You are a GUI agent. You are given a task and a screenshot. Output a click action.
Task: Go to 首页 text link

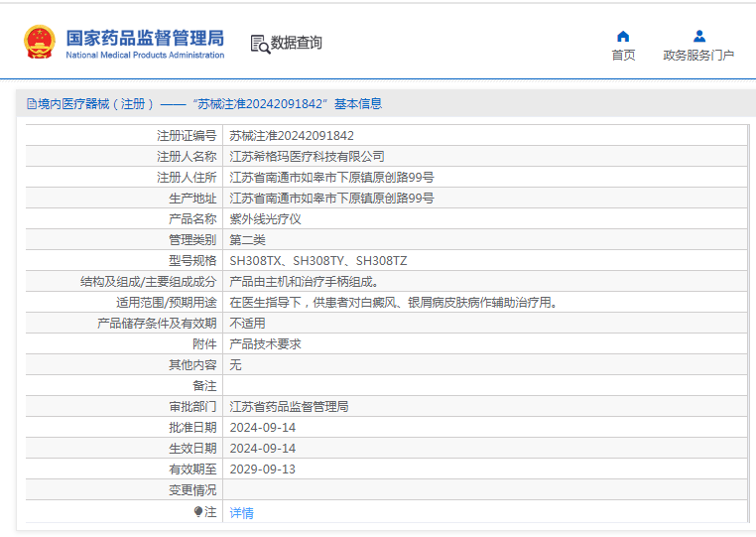coord(623,55)
